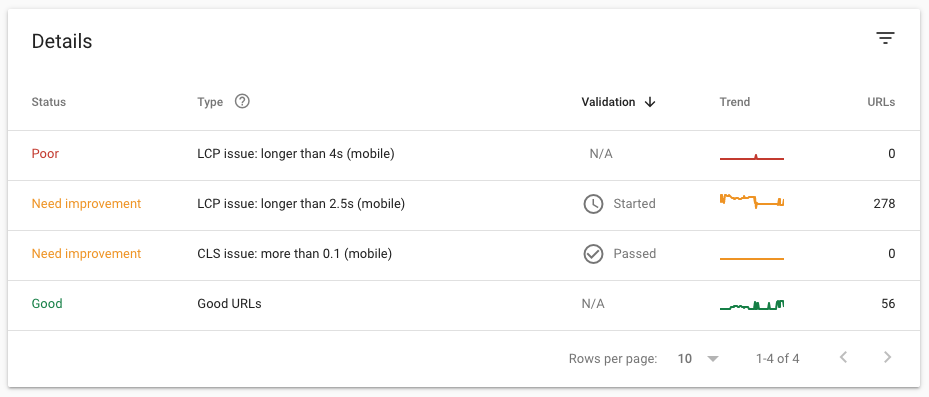Open the LCP longer than 2.5s row
Viewport: 929px width, 397px height.
coord(464,205)
